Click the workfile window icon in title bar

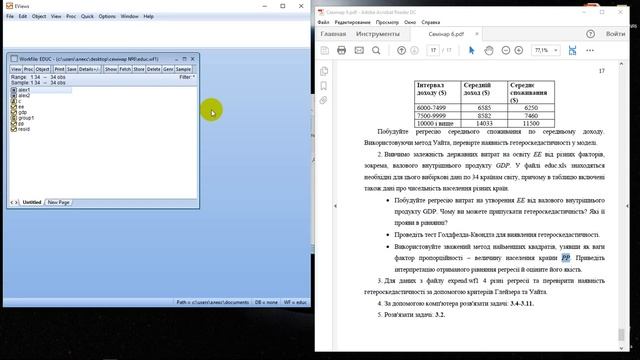click(14, 59)
